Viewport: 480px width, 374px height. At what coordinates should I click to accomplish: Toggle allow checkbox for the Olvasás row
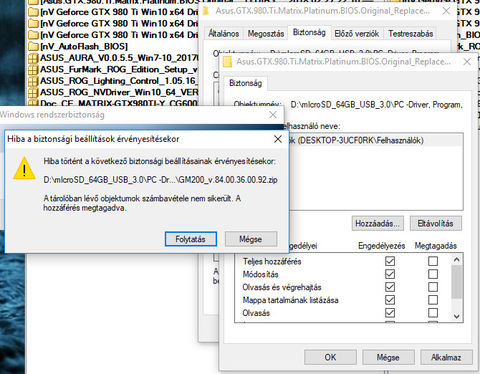(390, 313)
